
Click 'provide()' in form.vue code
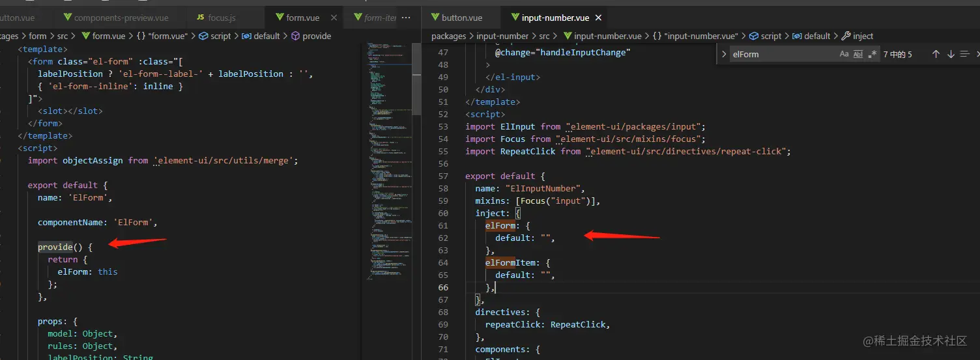(x=61, y=247)
